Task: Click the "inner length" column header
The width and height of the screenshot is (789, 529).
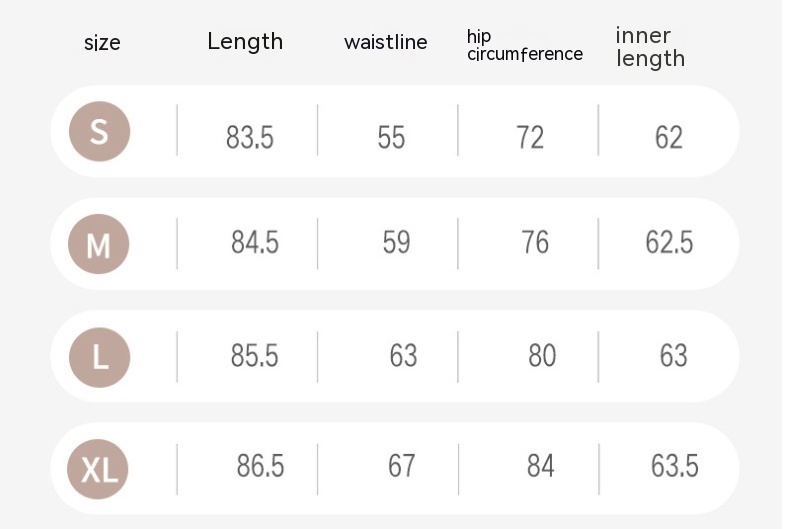Action: [650, 47]
